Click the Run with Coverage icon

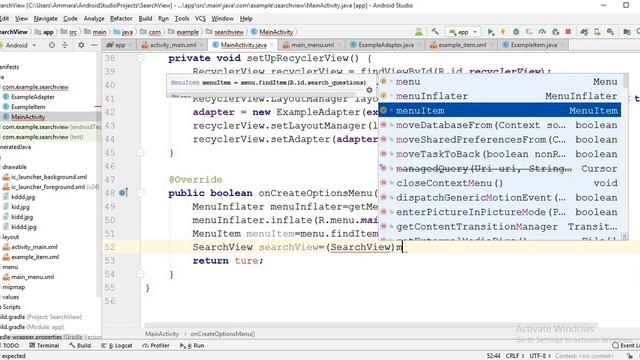529,32
